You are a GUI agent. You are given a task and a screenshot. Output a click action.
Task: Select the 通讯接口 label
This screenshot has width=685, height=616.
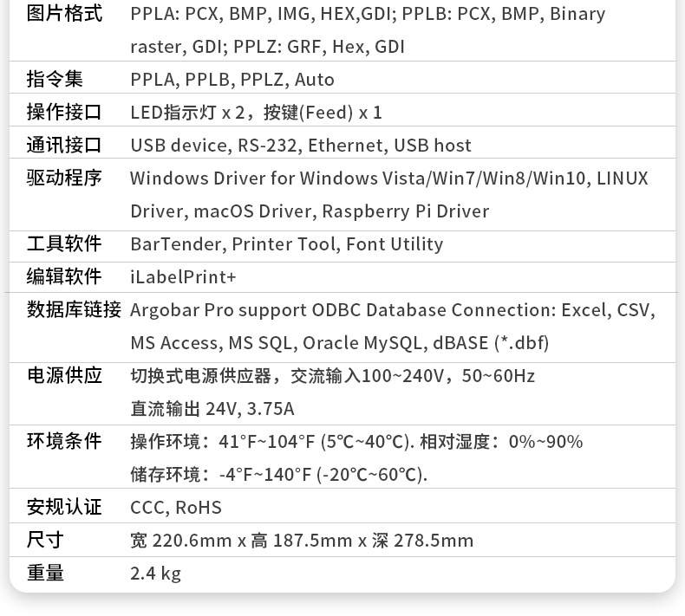[64, 145]
